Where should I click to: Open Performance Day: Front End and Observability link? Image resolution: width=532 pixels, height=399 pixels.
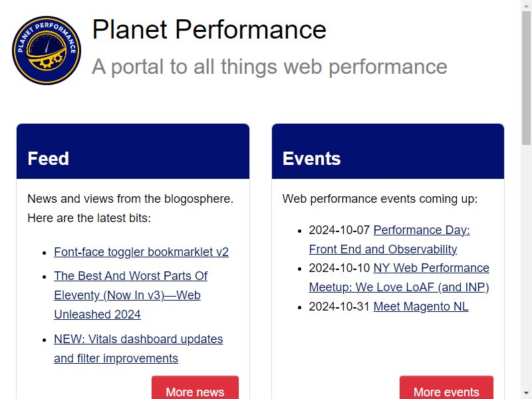[x=389, y=239]
